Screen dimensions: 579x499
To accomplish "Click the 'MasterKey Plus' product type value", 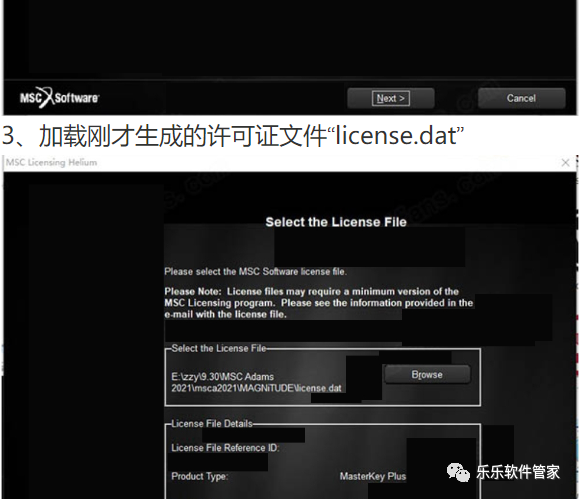I will (373, 476).
